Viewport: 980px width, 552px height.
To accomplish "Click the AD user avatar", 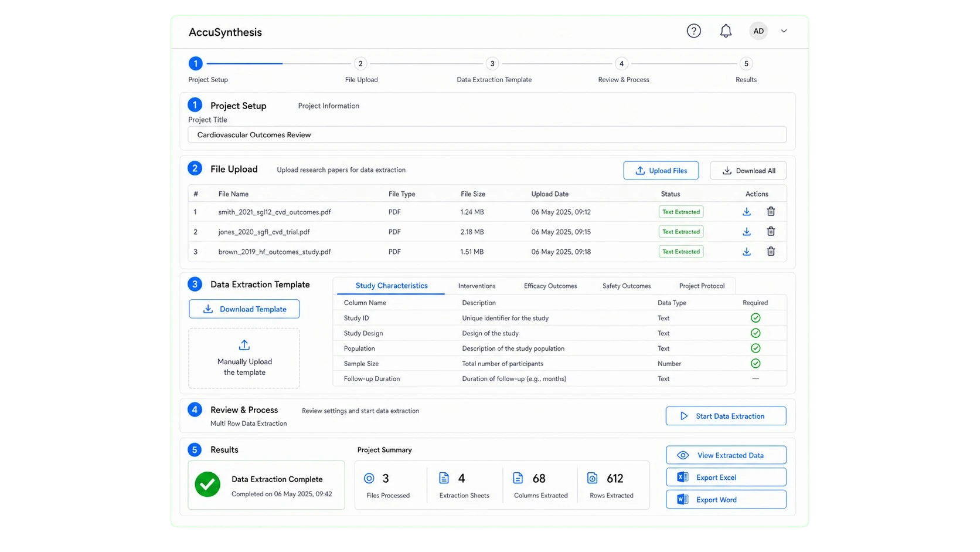I will (758, 31).
